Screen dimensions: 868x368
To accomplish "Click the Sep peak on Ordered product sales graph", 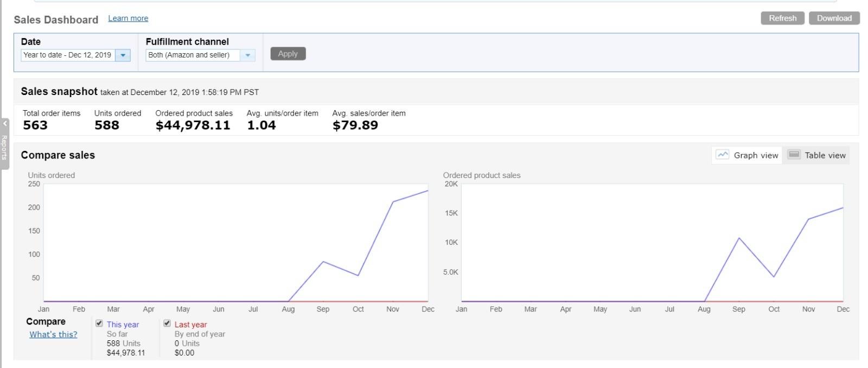I will click(739, 238).
